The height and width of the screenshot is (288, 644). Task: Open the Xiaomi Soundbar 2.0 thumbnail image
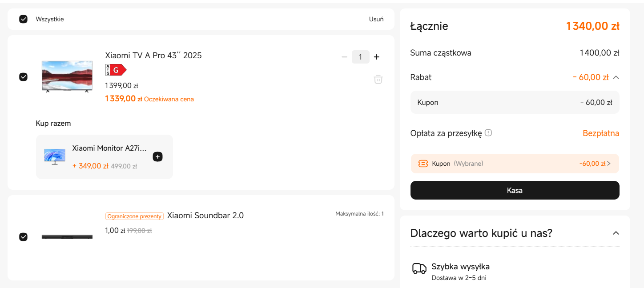(67, 237)
